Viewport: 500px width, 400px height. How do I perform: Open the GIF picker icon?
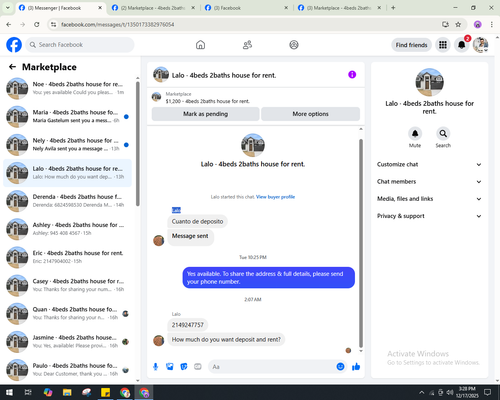pos(198,367)
